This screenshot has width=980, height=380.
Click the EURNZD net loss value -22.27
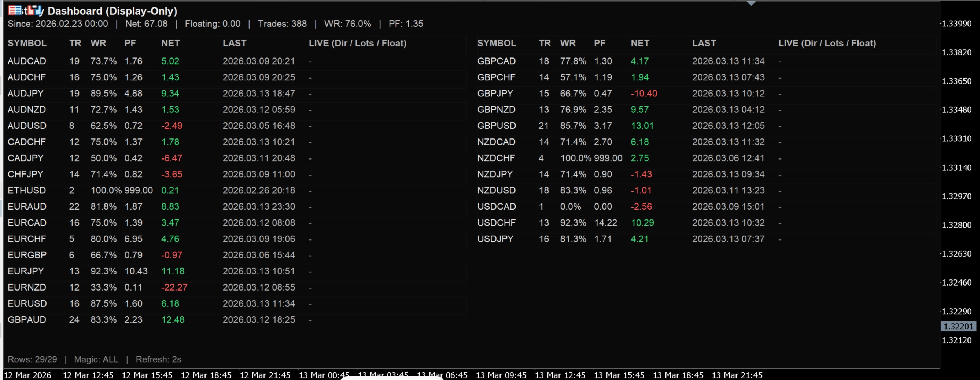click(174, 287)
